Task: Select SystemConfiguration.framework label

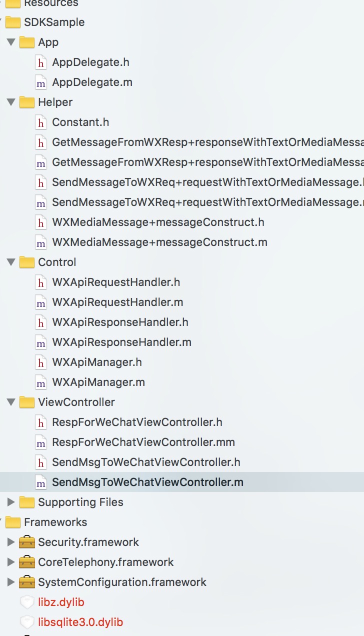Action: pos(122,582)
